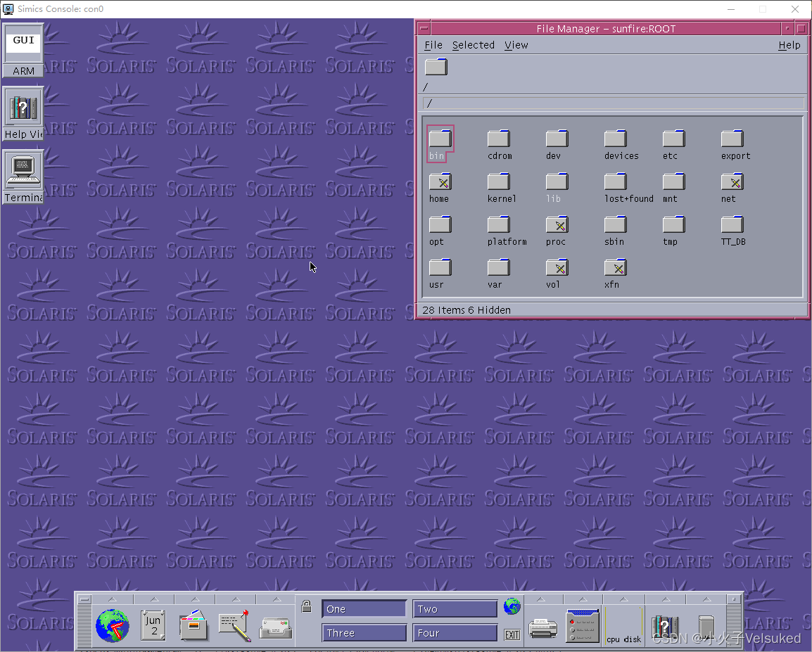The width and height of the screenshot is (812, 652).
Task: Switch to workspace Three
Action: pos(364,633)
